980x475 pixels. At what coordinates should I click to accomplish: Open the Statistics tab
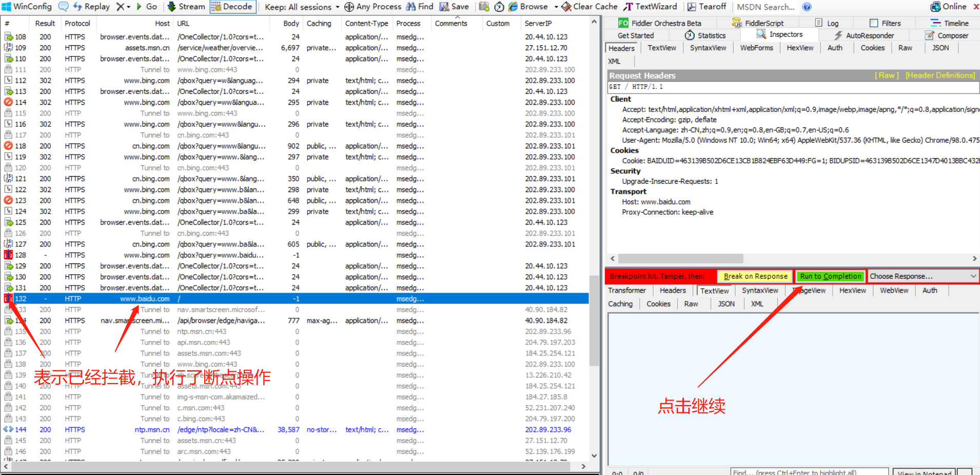(x=705, y=35)
